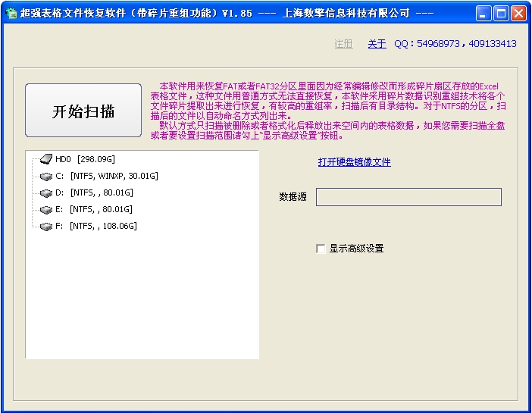
Task: Open the 关于 about link
Action: [377, 44]
